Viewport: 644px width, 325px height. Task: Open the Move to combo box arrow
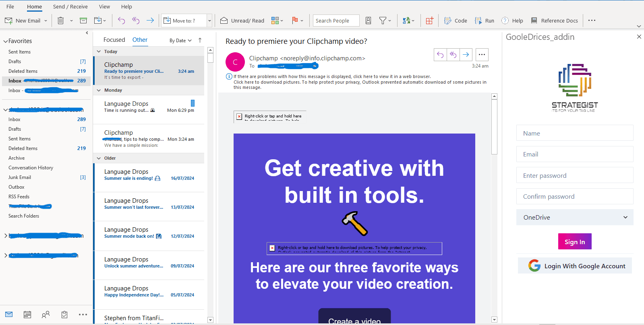209,21
